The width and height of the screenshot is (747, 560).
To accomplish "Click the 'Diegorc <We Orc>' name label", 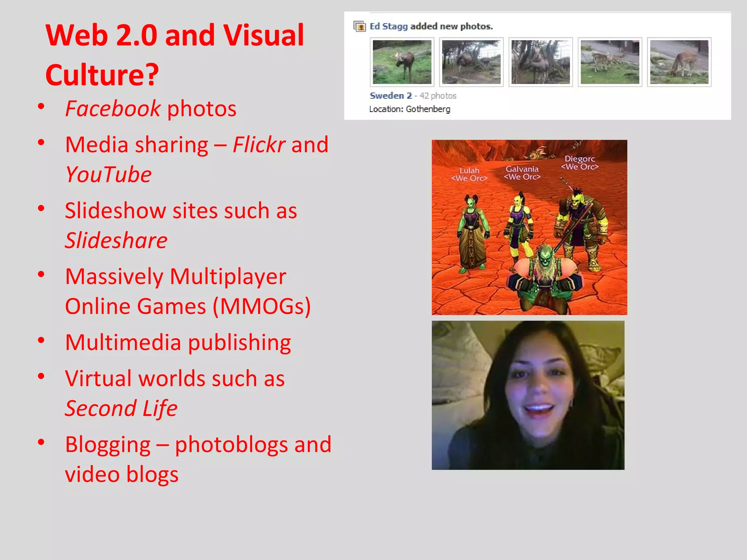I will [x=580, y=163].
